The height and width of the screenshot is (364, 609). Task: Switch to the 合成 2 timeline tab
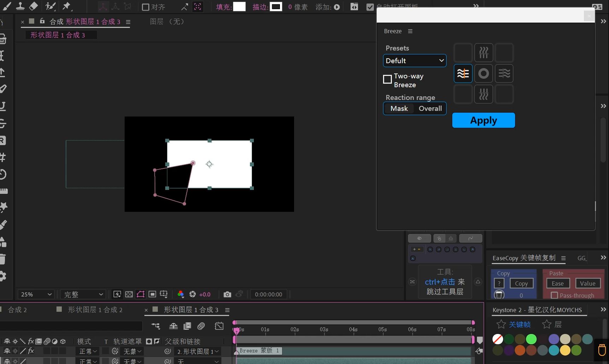point(17,310)
